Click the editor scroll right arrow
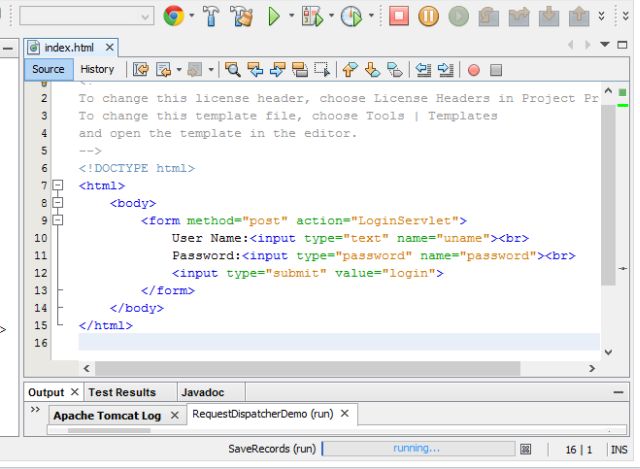640x469 pixels. click(x=592, y=369)
